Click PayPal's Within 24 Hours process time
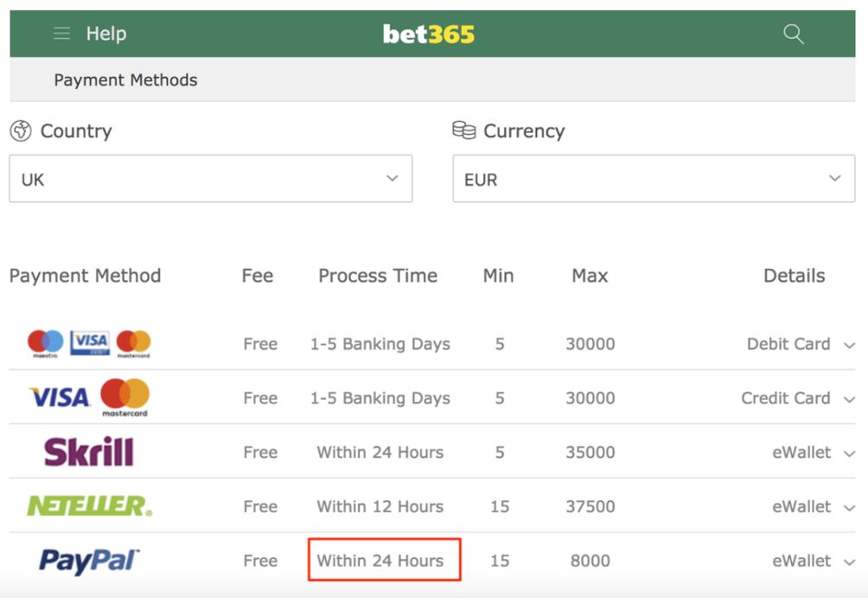The image size is (868, 603). pos(380,561)
